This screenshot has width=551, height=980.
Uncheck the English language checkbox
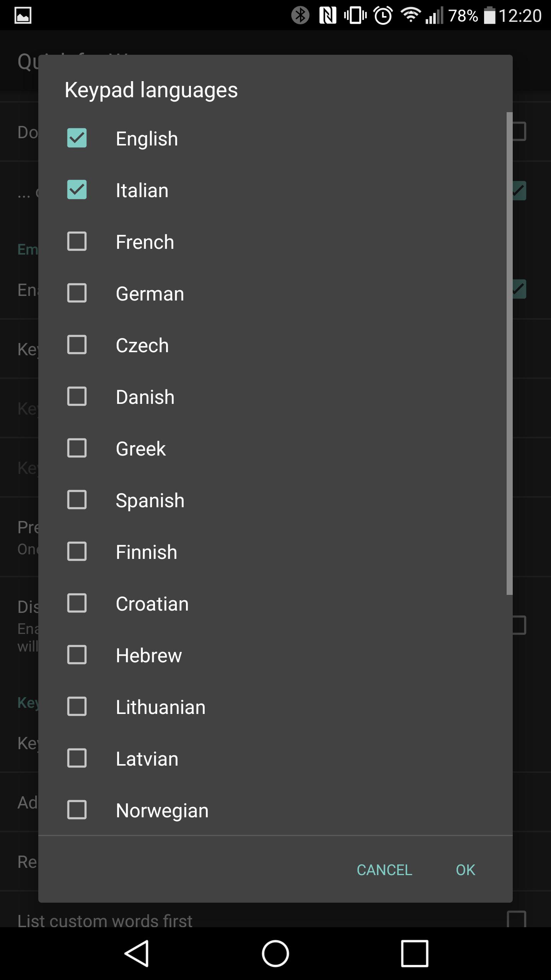coord(77,138)
